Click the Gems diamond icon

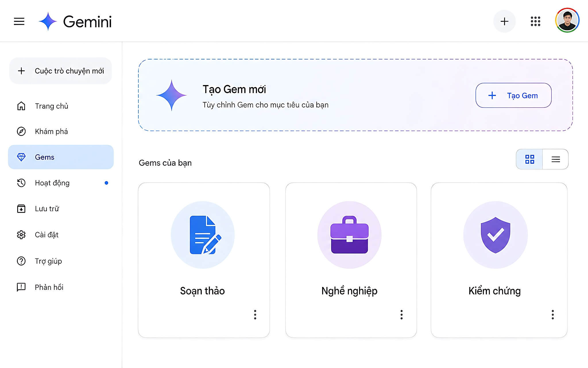pyautogui.click(x=21, y=157)
